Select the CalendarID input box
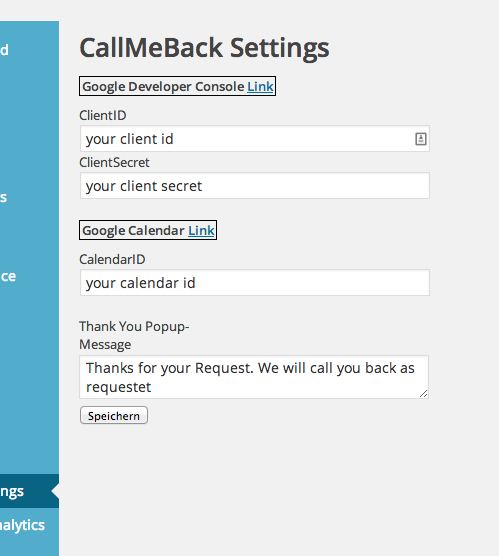 tap(255, 283)
